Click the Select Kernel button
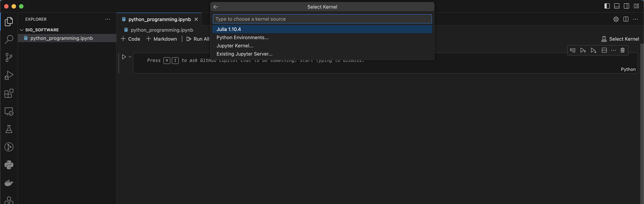Screen dimensions: 644x204 point(620,39)
